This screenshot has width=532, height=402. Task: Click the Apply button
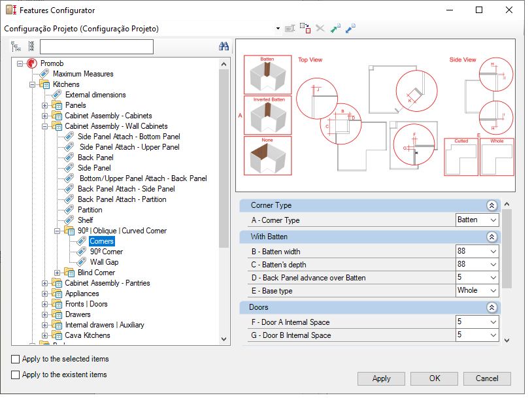[381, 378]
